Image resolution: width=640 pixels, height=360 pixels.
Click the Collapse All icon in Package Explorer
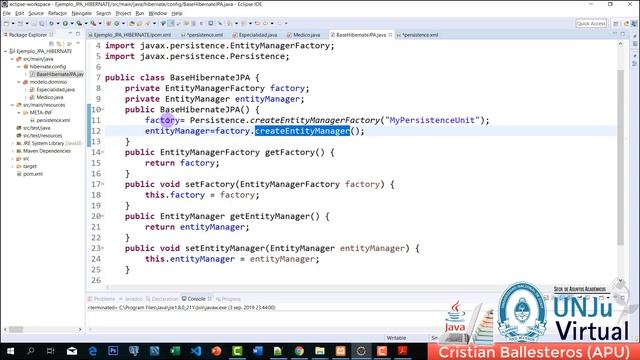[51, 43]
